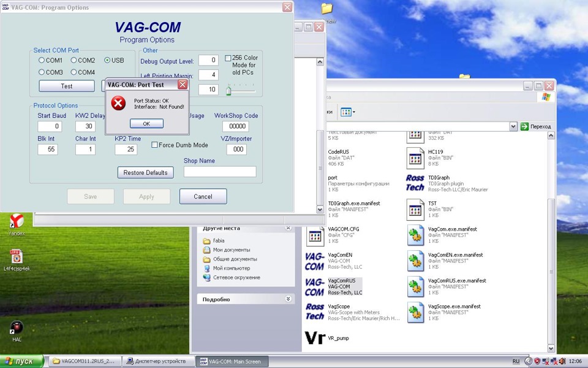Click Cancel in Program Options

tap(203, 196)
